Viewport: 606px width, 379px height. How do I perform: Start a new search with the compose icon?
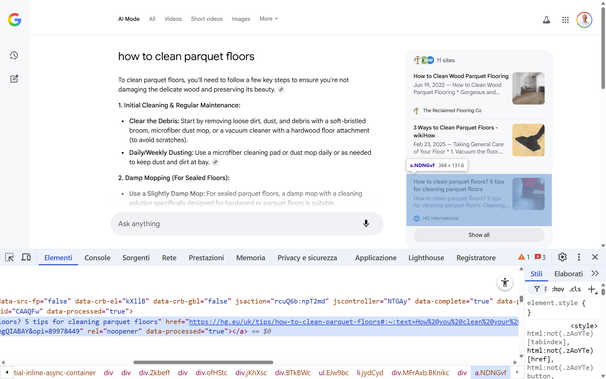click(14, 79)
